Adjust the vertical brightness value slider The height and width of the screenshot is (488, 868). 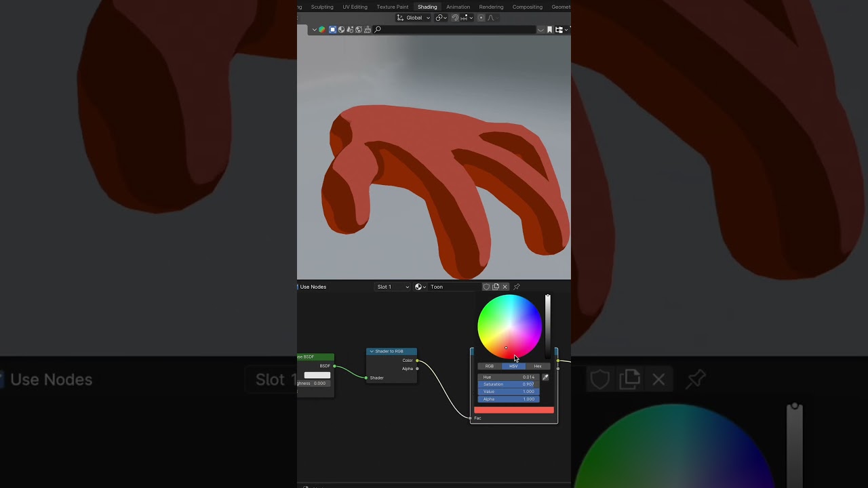548,327
